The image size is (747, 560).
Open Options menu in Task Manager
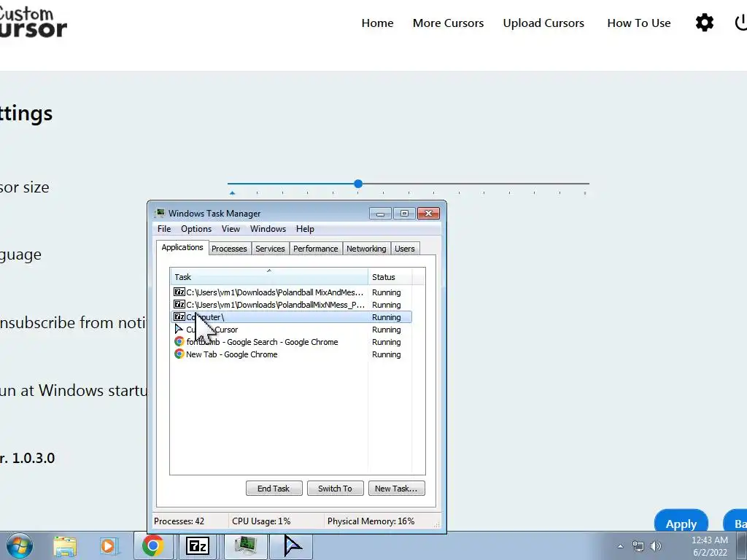(196, 228)
